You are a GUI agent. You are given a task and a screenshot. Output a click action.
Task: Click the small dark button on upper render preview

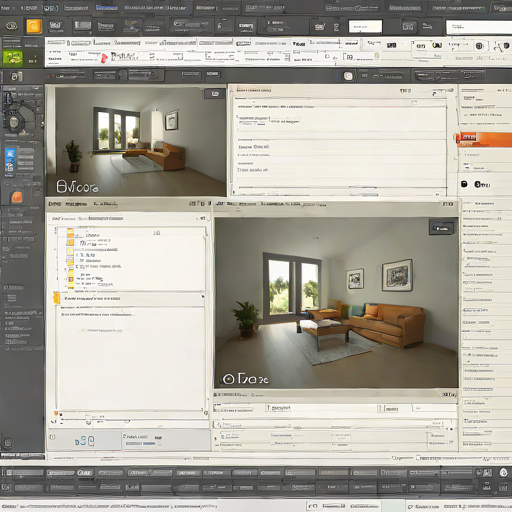pos(215,94)
